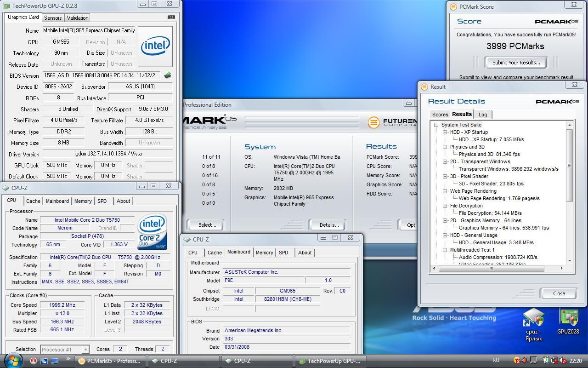Click the PCMark Score window title icon
Screen dimensions: 588x368
coord(453,6)
